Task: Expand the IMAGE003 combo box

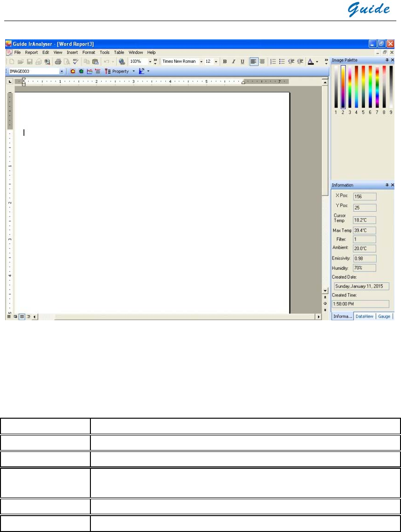Action: point(62,71)
